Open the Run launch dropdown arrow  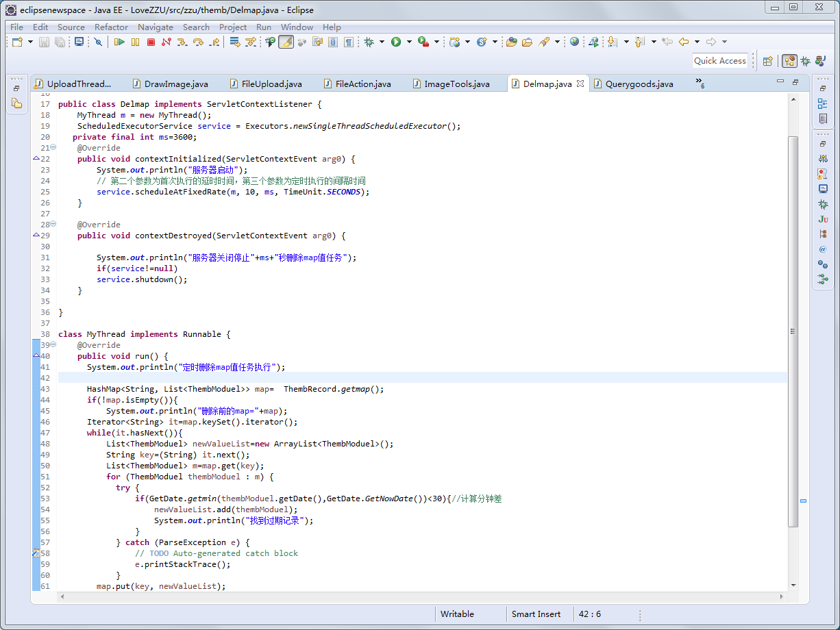[409, 42]
